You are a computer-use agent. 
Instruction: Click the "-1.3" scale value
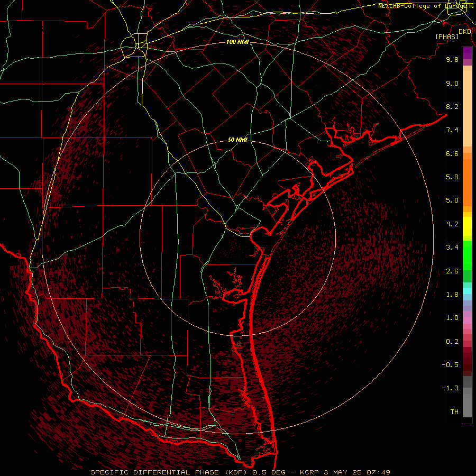click(450, 388)
